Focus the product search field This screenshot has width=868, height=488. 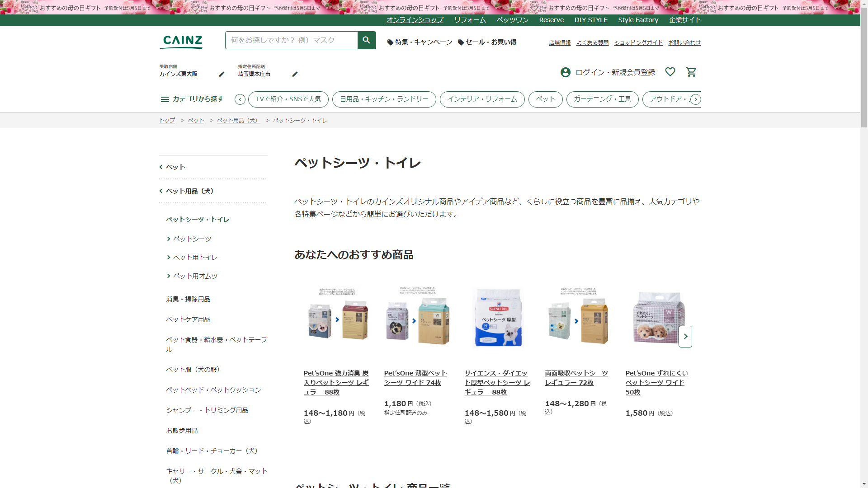tap(292, 40)
